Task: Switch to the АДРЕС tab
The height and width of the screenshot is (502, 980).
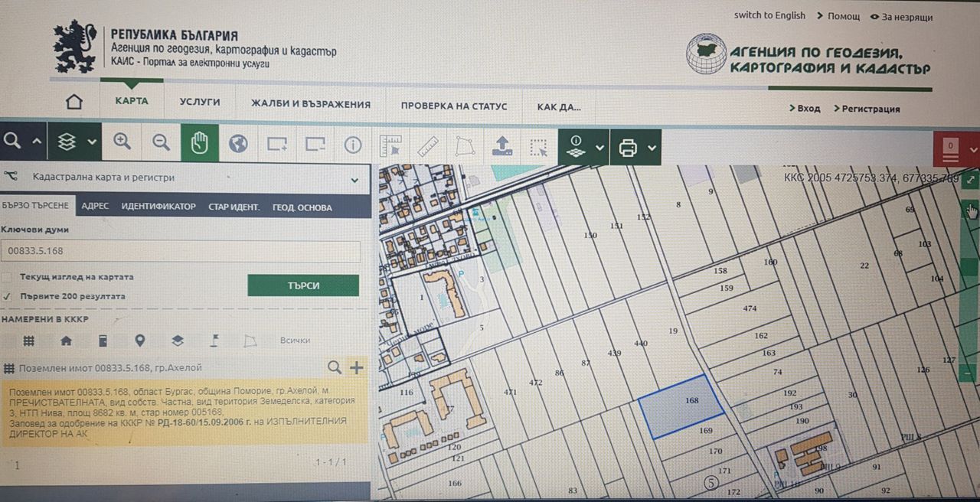Action: coord(95,207)
